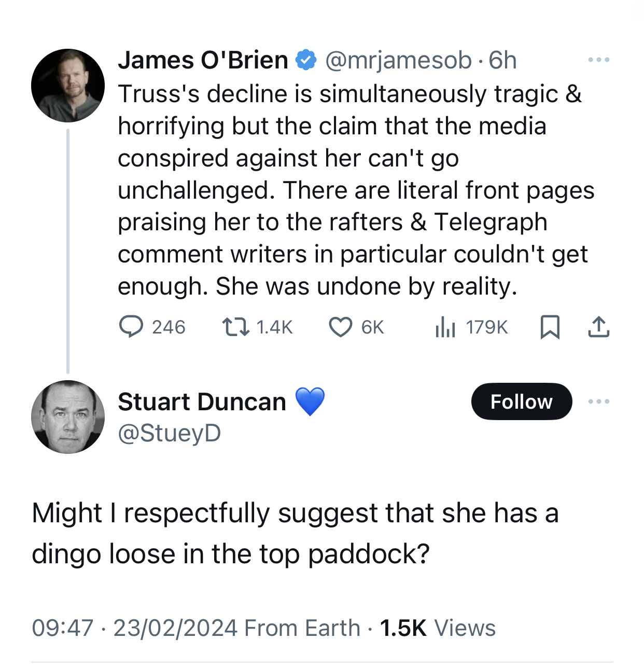Image resolution: width=644 pixels, height=667 pixels.
Task: Click the 6h timestamp on the original tweet
Action: click(x=502, y=60)
